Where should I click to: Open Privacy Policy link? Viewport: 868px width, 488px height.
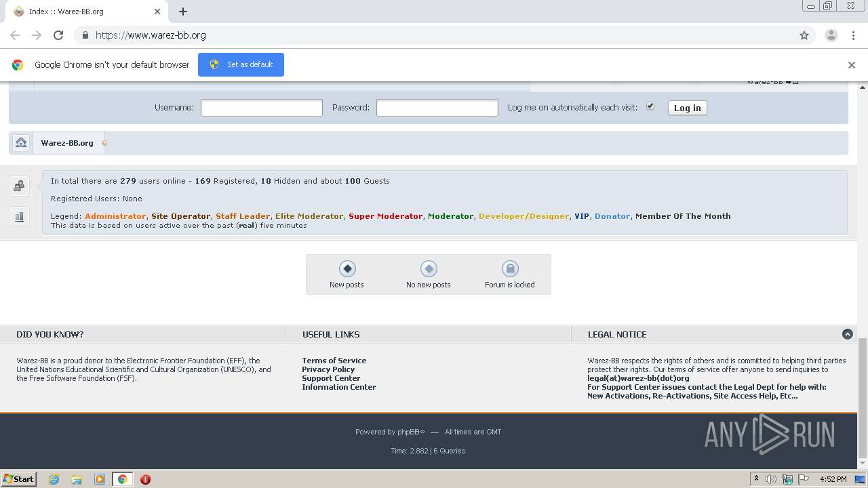click(x=328, y=369)
